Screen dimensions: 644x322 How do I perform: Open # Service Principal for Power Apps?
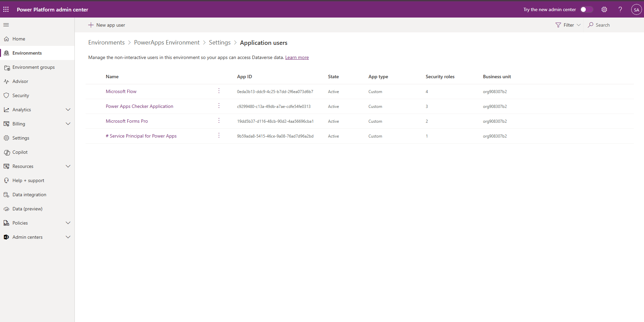(141, 136)
